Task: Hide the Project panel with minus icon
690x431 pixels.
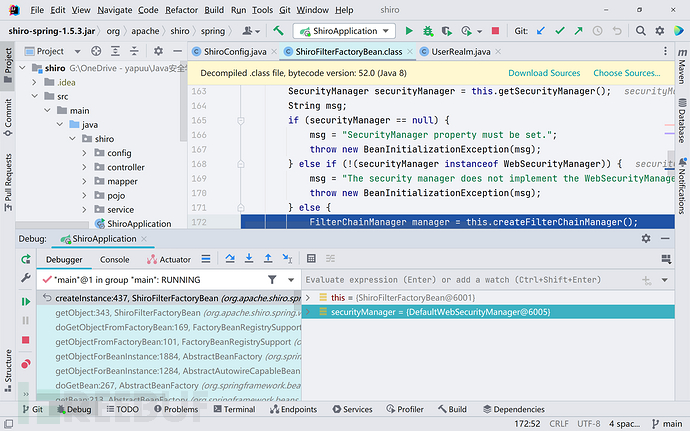Action: 177,52
